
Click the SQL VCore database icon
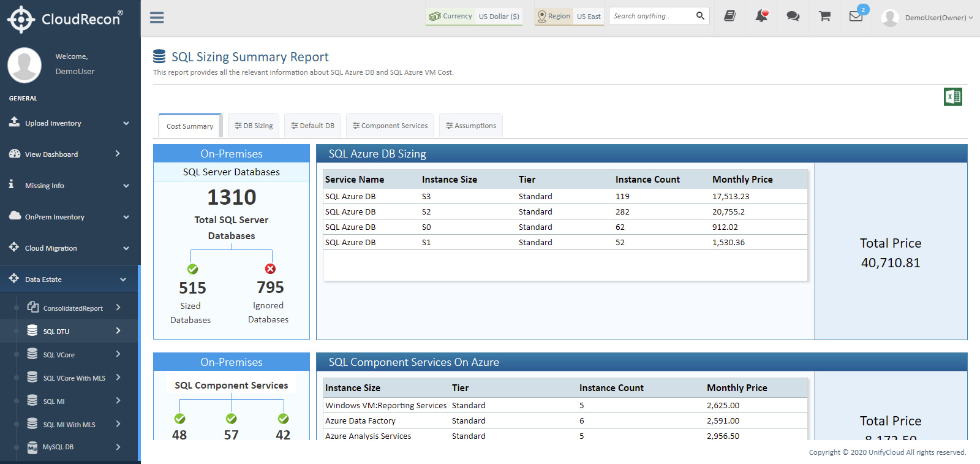tap(32, 354)
